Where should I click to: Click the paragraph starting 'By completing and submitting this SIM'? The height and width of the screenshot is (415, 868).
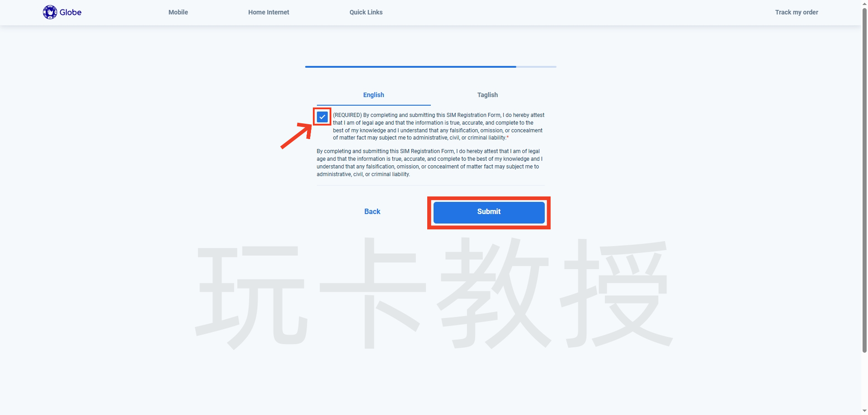coord(429,163)
